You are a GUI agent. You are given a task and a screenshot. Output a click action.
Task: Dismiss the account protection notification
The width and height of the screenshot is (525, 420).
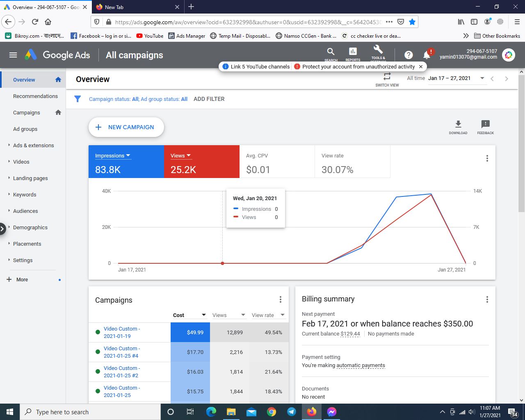420,66
